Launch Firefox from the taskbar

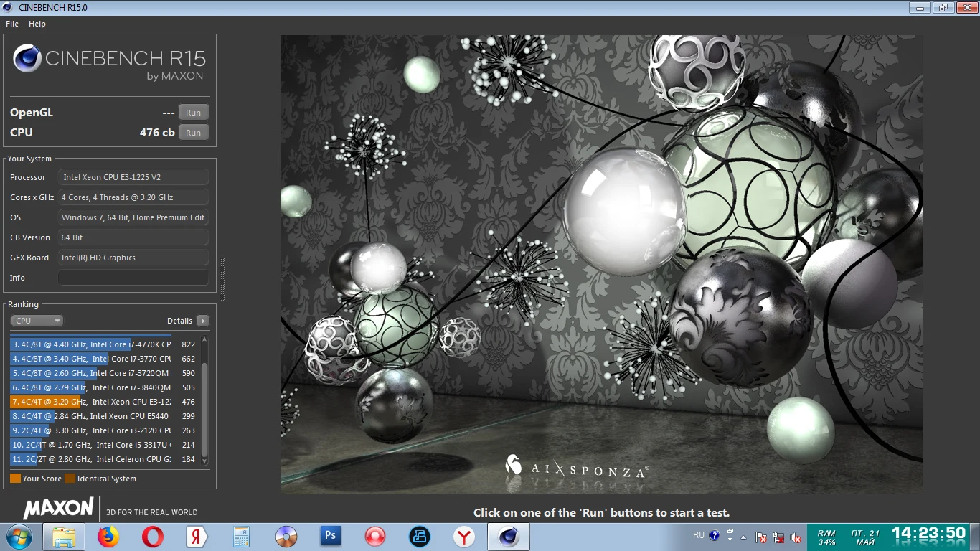click(108, 537)
